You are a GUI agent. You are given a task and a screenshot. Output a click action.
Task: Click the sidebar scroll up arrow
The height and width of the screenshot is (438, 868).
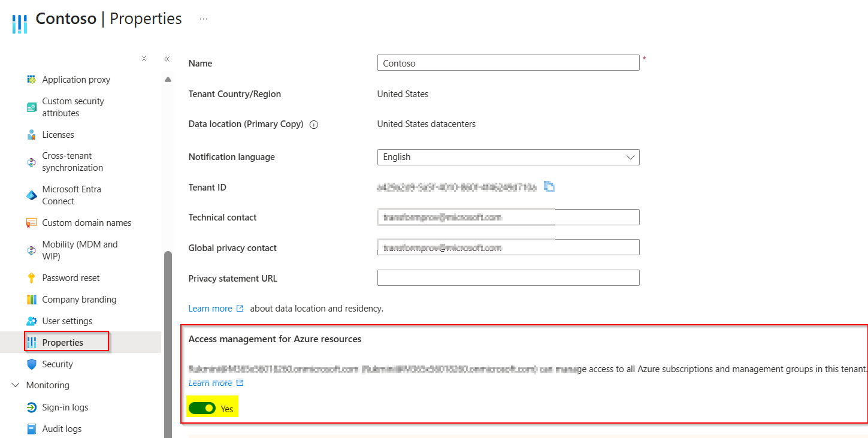(168, 80)
